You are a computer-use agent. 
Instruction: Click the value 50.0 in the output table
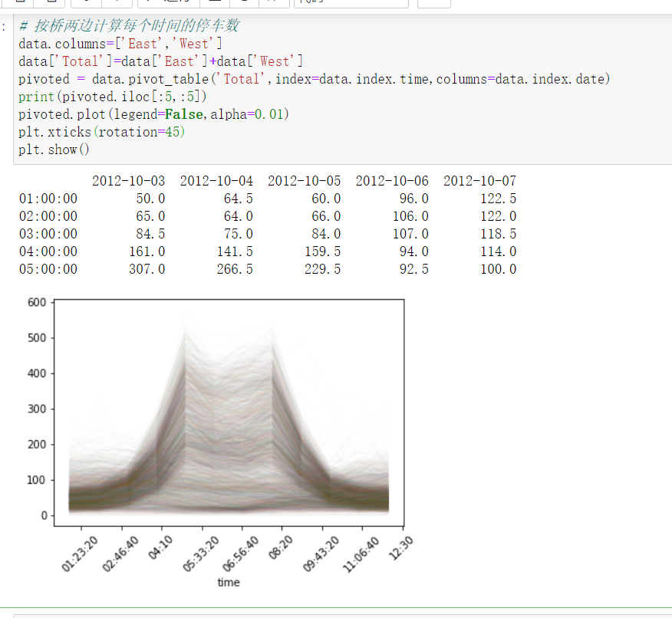pyautogui.click(x=150, y=199)
